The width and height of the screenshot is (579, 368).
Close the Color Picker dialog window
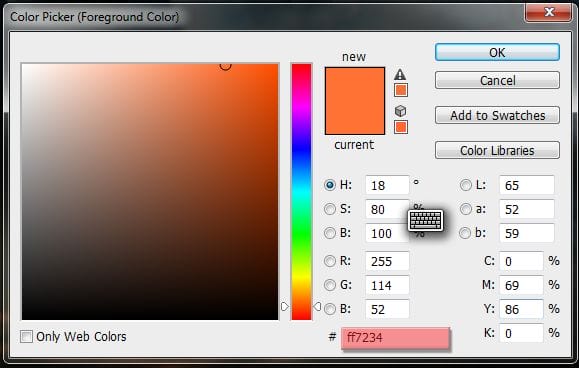click(x=549, y=12)
